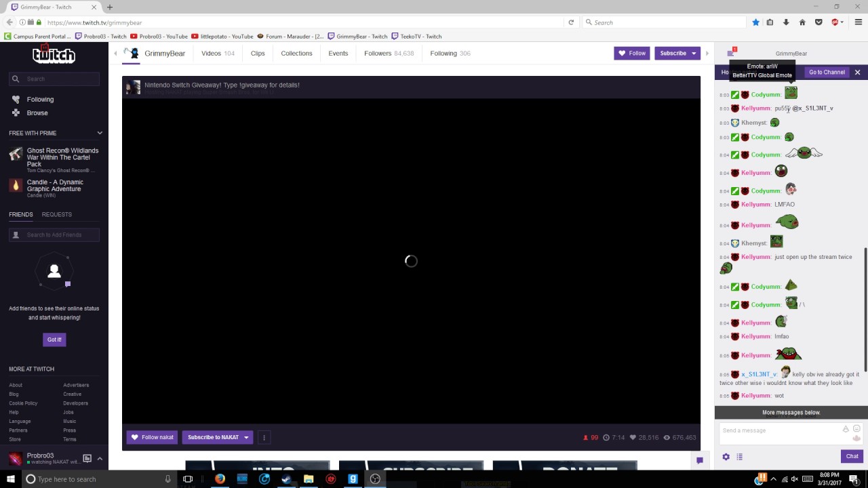Screen dimensions: 868x488
Task: Click the bits cheer icon in chat input
Action: [846, 429]
